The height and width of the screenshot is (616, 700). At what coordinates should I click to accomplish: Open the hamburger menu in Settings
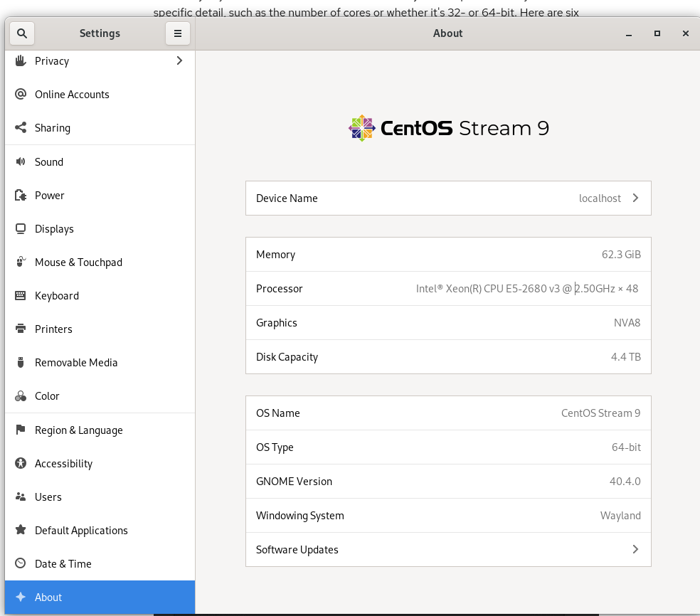[x=177, y=33]
